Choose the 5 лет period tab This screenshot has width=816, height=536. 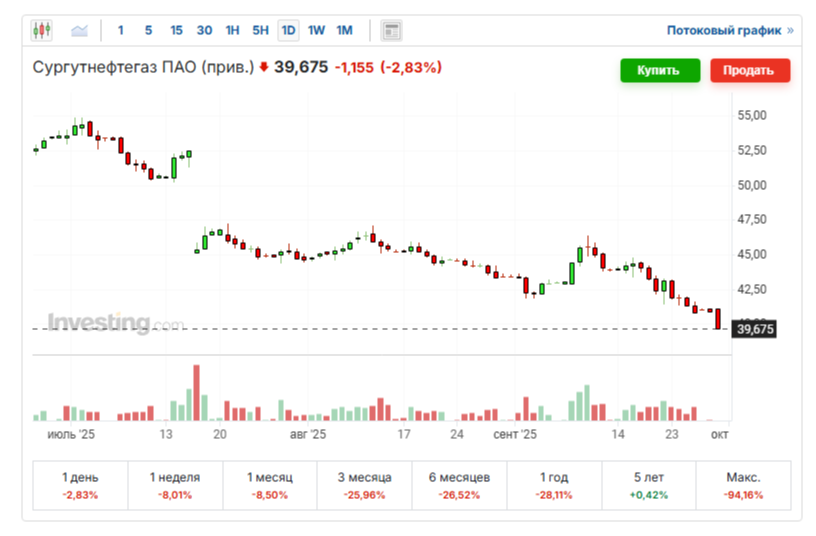coord(649,485)
